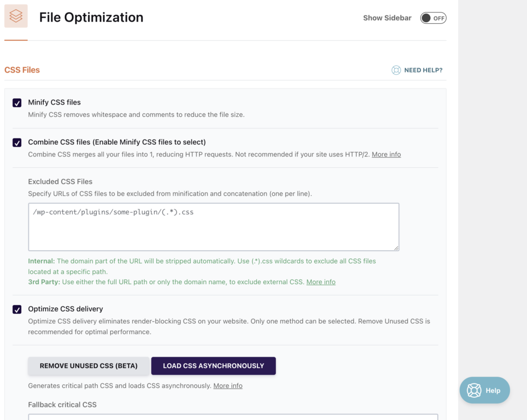Click the Fallback critical CSS input box

233,417
